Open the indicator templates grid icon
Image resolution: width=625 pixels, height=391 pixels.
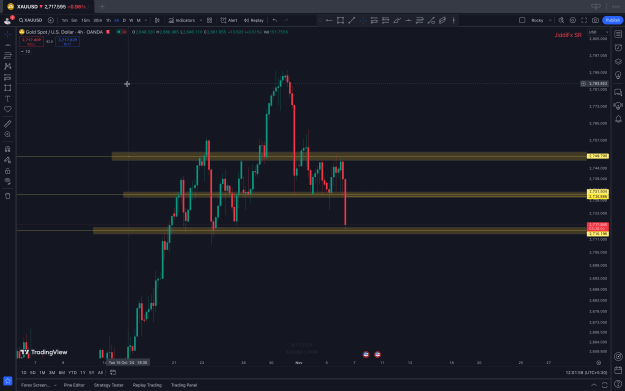pyautogui.click(x=210, y=20)
